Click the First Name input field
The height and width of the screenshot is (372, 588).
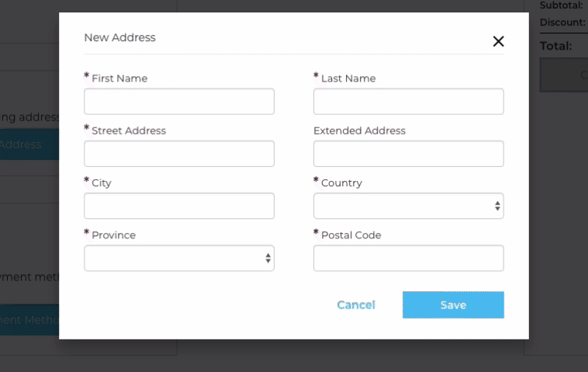(179, 102)
